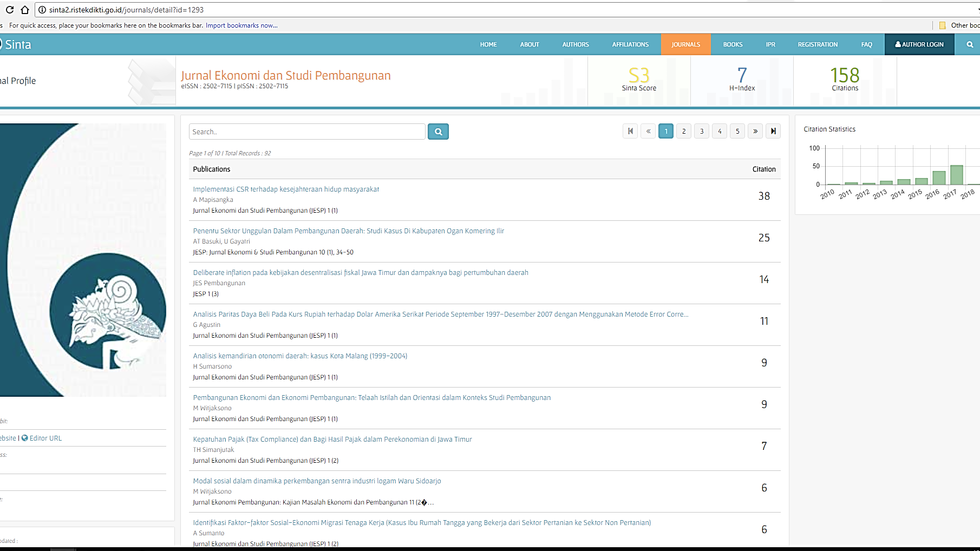This screenshot has height=551, width=980.
Task: Click the AUTHOR LOGIN button
Action: pos(919,44)
